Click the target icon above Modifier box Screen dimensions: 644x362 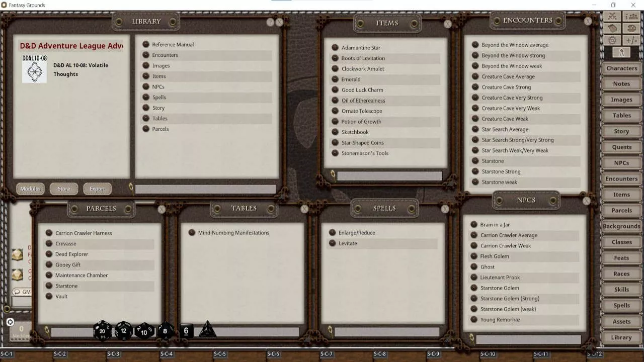click(x=10, y=322)
